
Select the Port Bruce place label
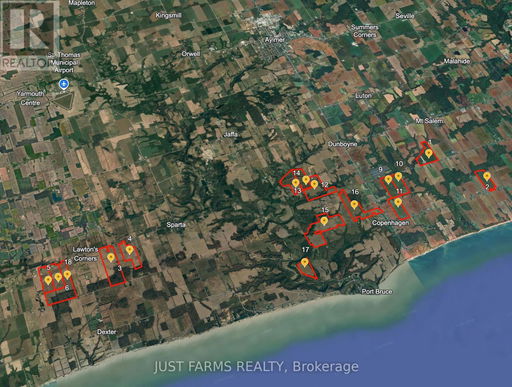coord(377,292)
